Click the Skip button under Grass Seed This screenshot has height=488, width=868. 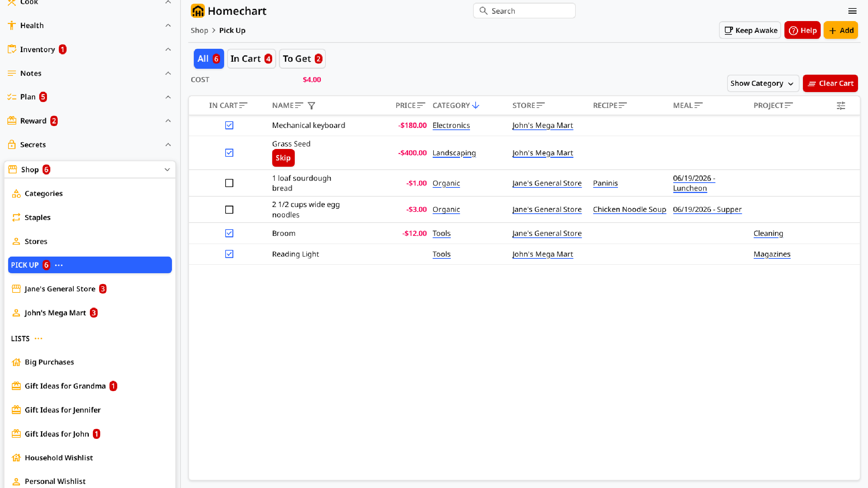(283, 158)
